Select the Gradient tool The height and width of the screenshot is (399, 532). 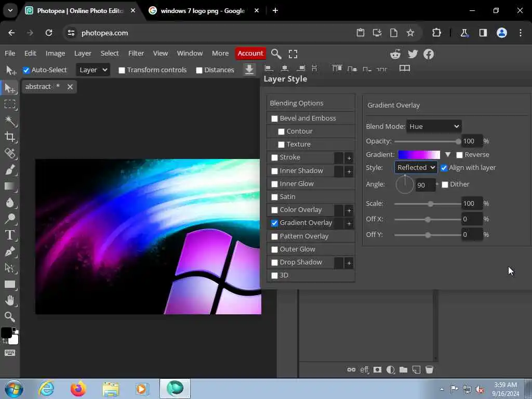(x=10, y=186)
